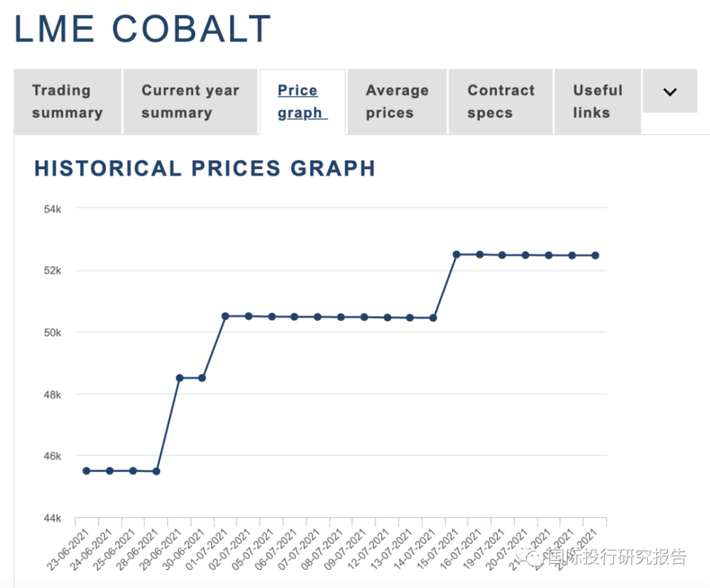Click the 28-06-2021 data point
710x588 pixels.
click(156, 471)
